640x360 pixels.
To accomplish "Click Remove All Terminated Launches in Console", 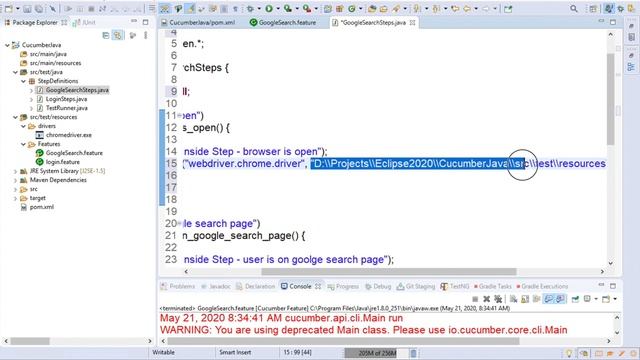I will point(498,299).
